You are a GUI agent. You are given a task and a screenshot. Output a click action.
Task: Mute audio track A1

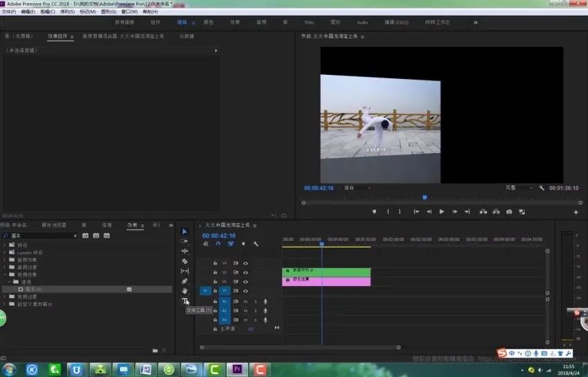245,301
